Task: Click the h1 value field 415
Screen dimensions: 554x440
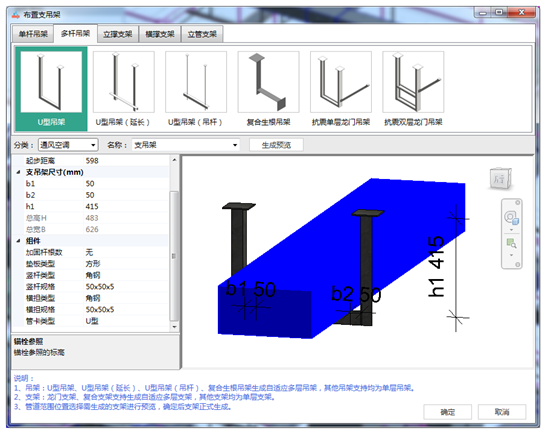Action: [x=126, y=206]
